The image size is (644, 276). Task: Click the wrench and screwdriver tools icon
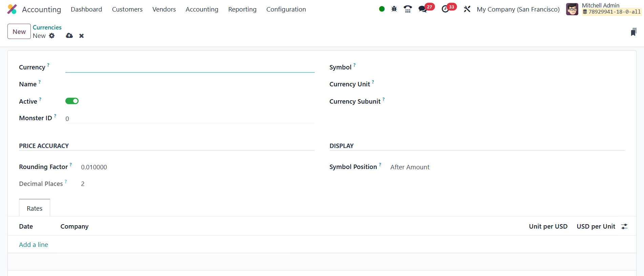tap(467, 9)
